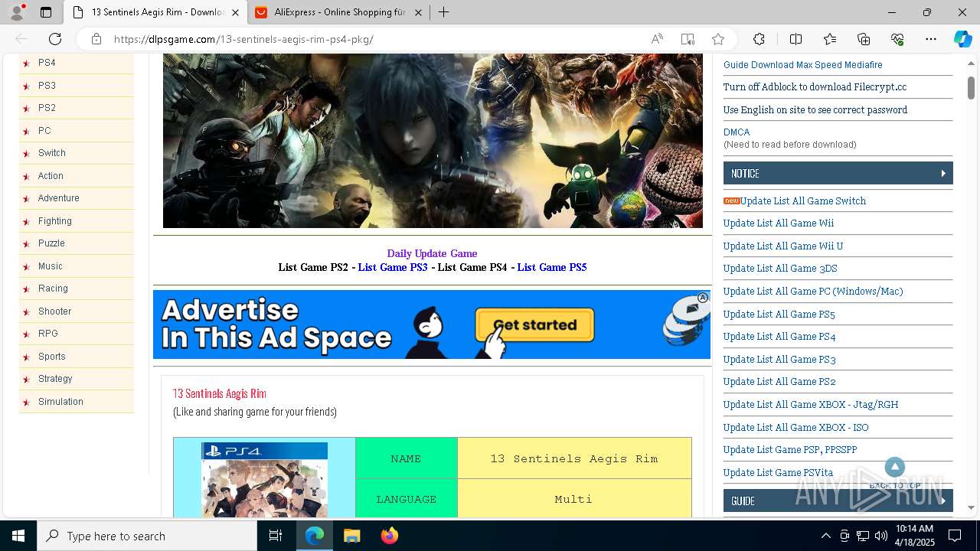Open Browser essentials icon
The width and height of the screenshot is (980, 551).
[x=897, y=39]
